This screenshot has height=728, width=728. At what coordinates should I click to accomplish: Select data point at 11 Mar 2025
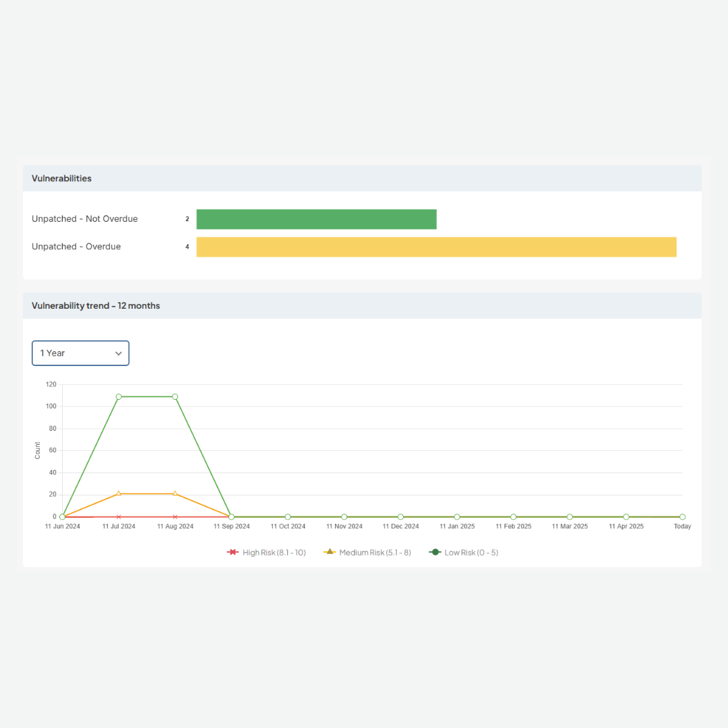(570, 517)
